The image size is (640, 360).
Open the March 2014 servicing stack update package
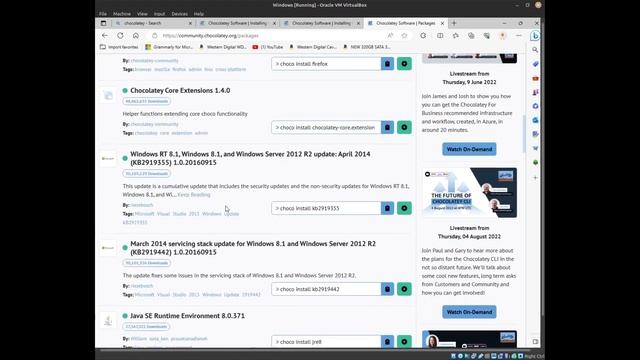253,248
